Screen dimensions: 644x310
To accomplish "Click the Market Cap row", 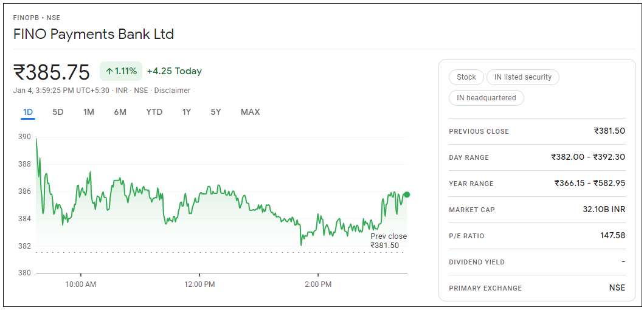I will pos(536,210).
